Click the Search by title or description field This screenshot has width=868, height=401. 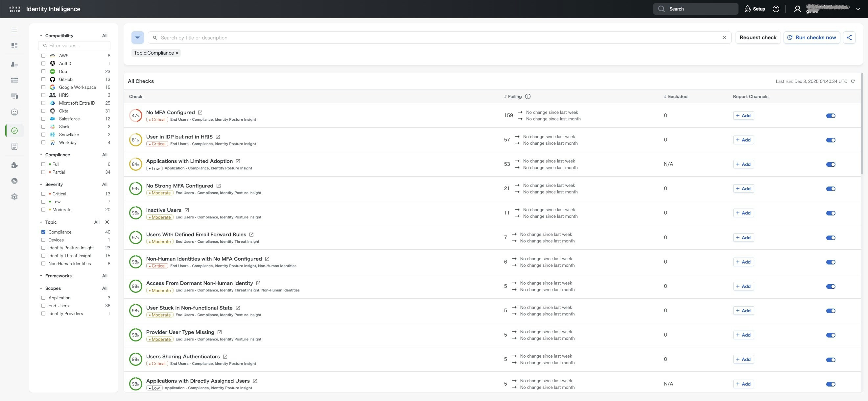coord(438,38)
